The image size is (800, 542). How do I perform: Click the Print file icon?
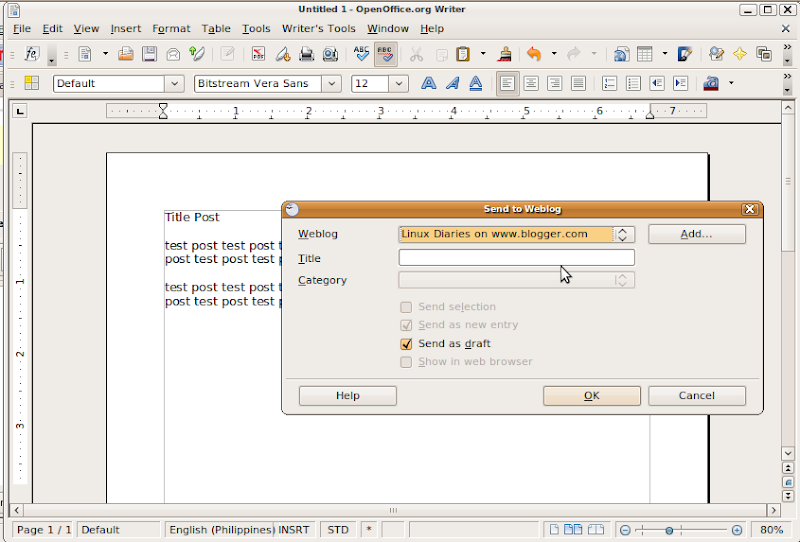[x=307, y=54]
